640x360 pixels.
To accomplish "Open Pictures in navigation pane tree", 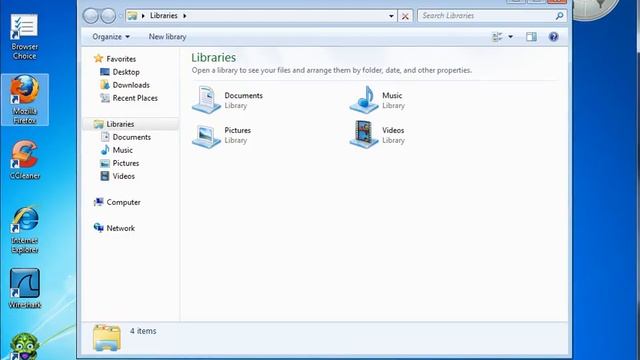I will coord(126,163).
